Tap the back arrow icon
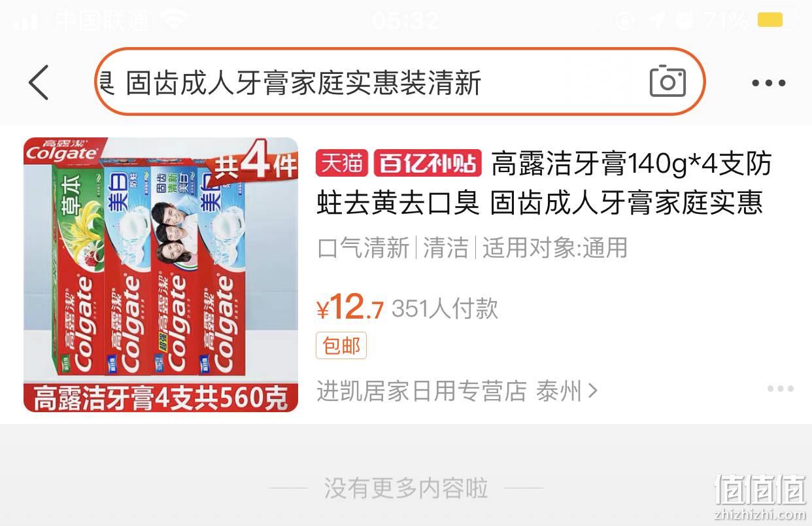 pyautogui.click(x=39, y=82)
